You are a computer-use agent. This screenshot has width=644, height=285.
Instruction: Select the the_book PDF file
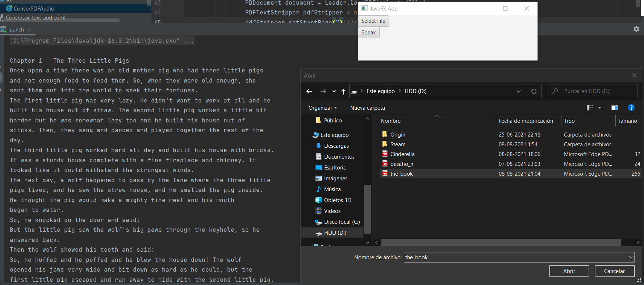tap(511, 173)
